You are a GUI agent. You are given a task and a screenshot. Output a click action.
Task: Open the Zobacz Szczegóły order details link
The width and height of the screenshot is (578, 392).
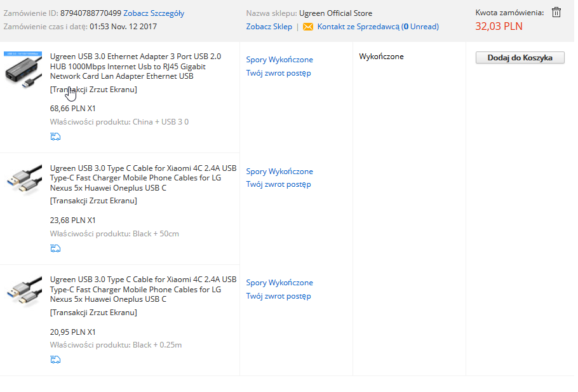154,13
